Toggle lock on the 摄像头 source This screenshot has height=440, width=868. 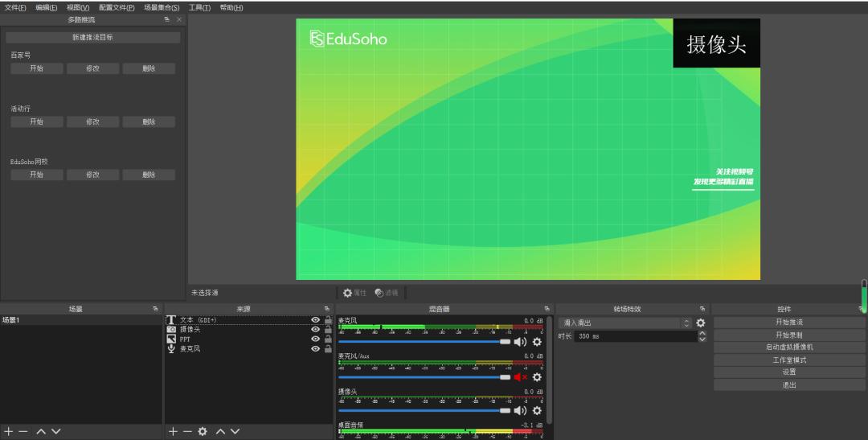(x=328, y=330)
